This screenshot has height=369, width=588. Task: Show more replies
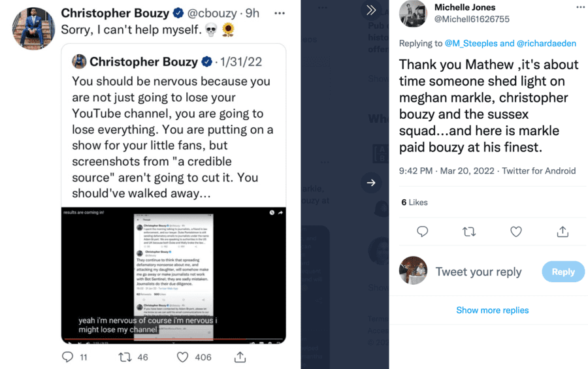pyautogui.click(x=493, y=310)
